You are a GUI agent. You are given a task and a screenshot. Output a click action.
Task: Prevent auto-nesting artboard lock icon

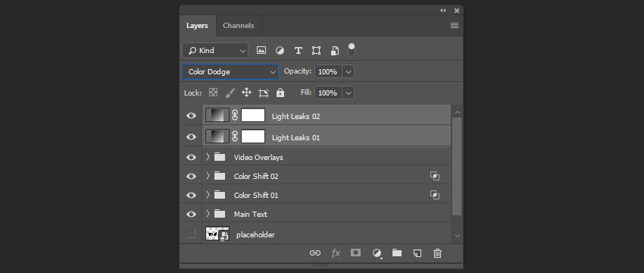(264, 93)
